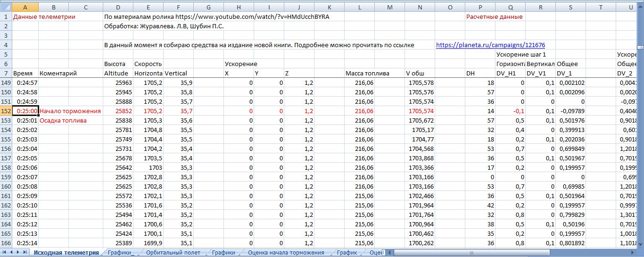The width and height of the screenshot is (644, 257).
Task: Select horizontal speed value 1699,9
Action: pyautogui.click(x=148, y=243)
